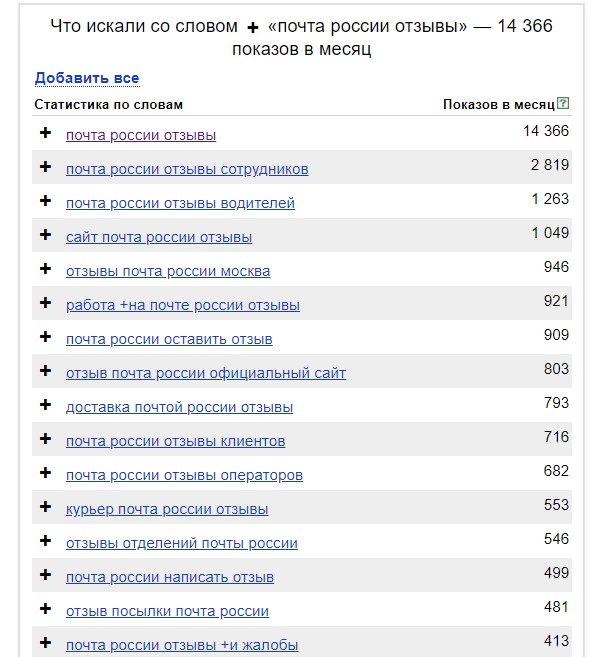The height and width of the screenshot is (657, 597).
Task: Click plus beside 'отзывы почта россии москва'
Action: [45, 269]
